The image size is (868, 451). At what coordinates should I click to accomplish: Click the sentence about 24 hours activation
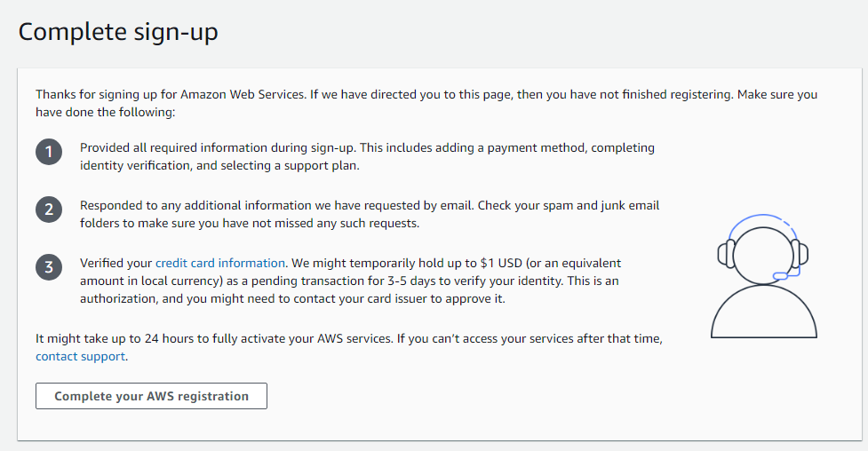(x=349, y=347)
